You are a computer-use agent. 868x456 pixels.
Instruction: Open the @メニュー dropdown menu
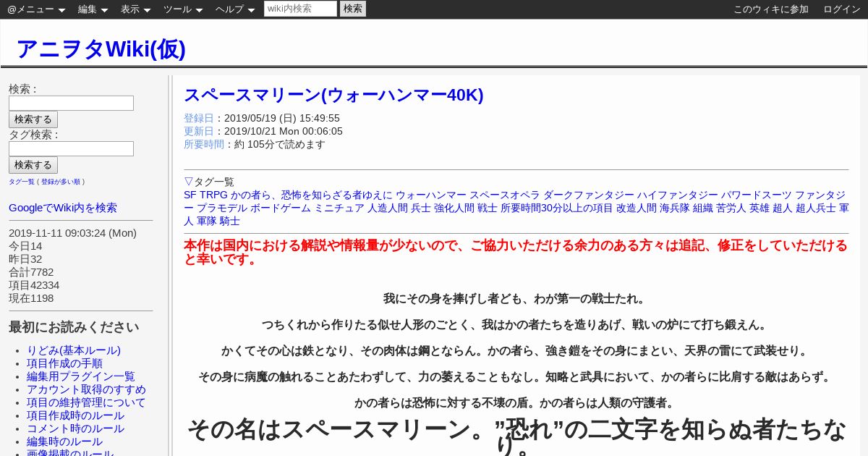[36, 9]
